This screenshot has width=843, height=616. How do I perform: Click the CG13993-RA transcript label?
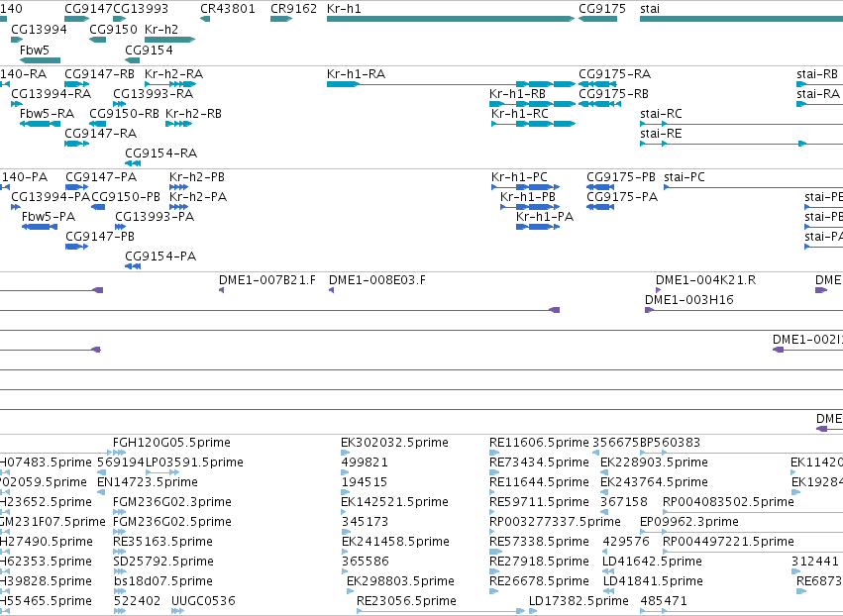pos(153,93)
